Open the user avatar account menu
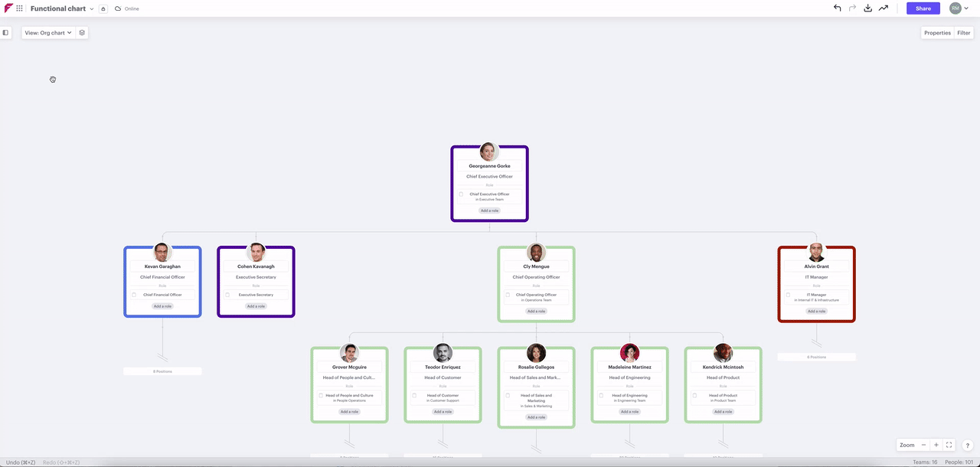Image resolution: width=980 pixels, height=467 pixels. click(x=959, y=8)
